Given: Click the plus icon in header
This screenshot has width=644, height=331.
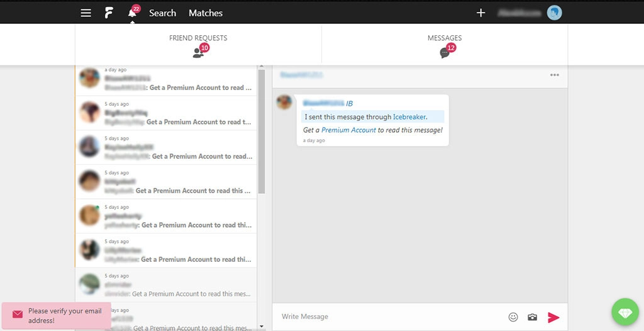Looking at the screenshot, I should click(481, 13).
